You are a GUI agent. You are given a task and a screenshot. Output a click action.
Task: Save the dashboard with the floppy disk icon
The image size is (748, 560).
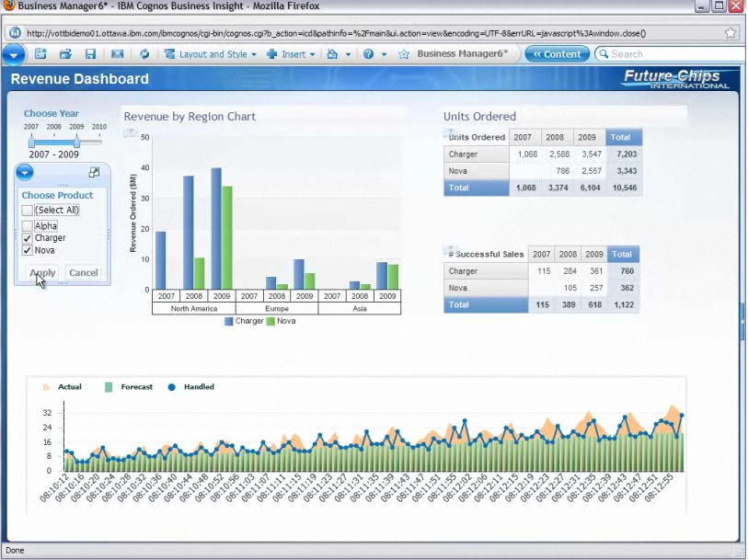pos(91,54)
